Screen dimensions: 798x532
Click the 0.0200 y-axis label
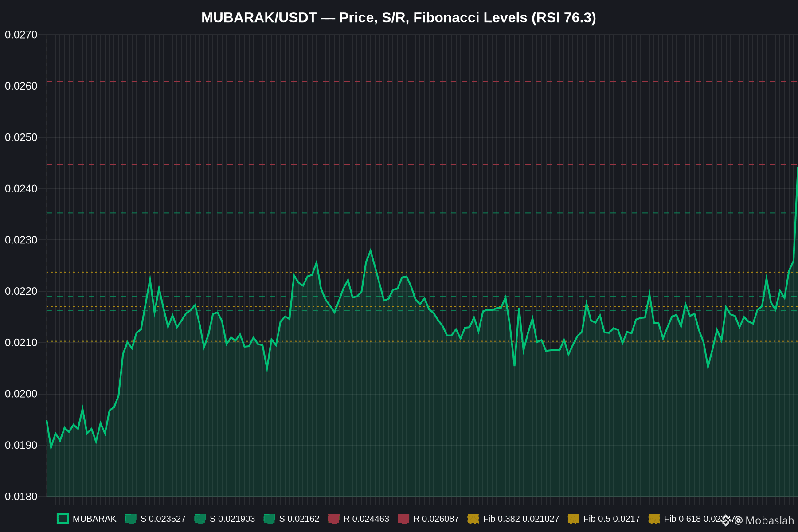[21, 394]
